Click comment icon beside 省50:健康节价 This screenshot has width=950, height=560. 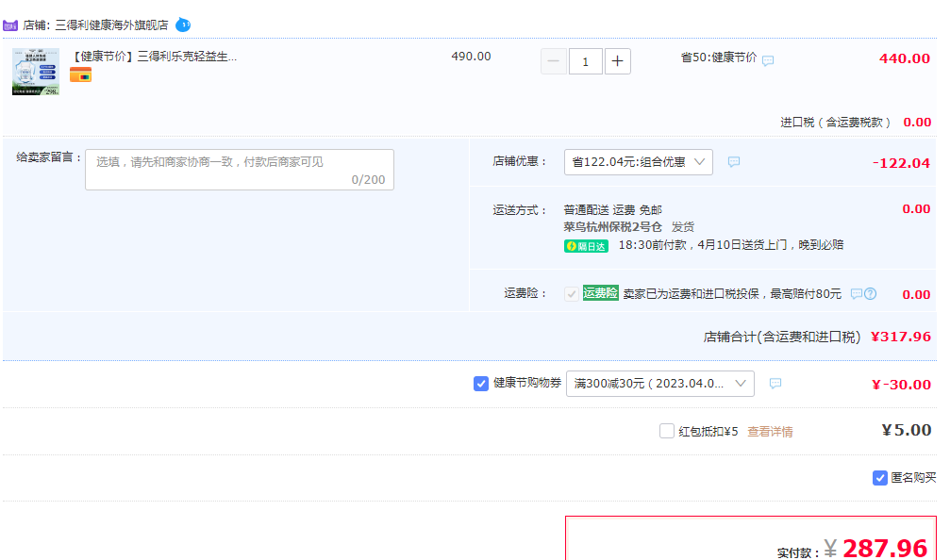(768, 60)
